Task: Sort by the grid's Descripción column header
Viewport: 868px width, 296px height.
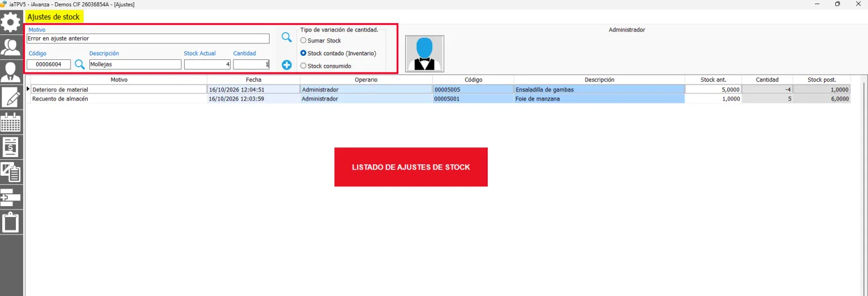Action: [x=600, y=80]
